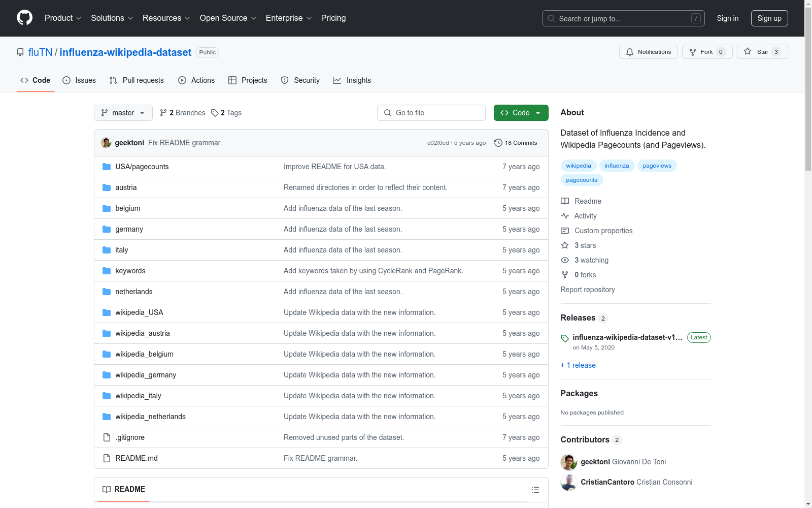Click the wikipedia_italy folder icon
This screenshot has height=508, width=812.
[107, 396]
